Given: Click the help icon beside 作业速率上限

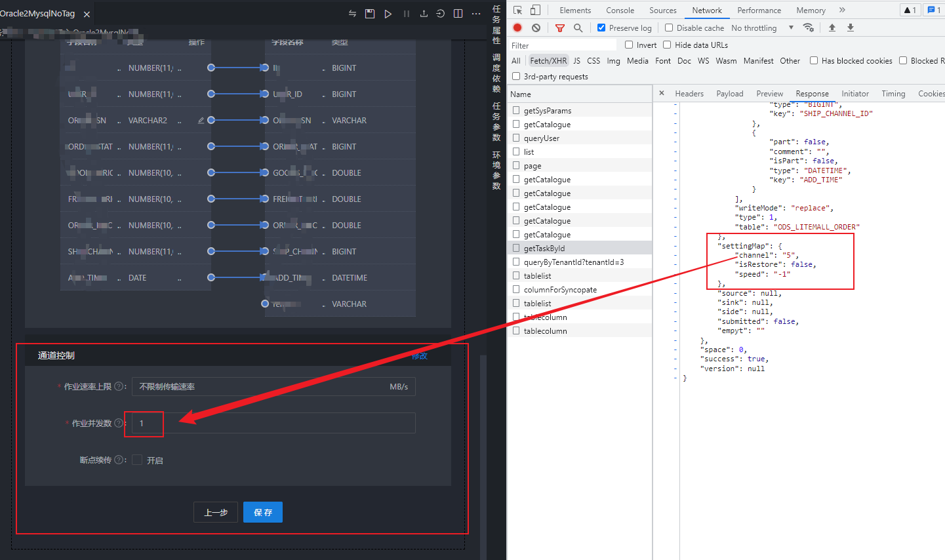Looking at the screenshot, I should click(x=119, y=386).
